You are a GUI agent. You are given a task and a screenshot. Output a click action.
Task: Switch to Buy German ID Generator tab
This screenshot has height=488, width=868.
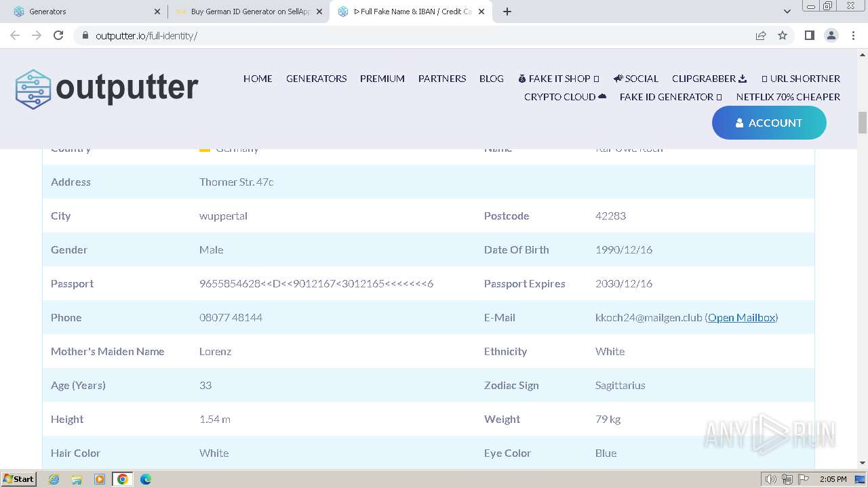tap(248, 12)
